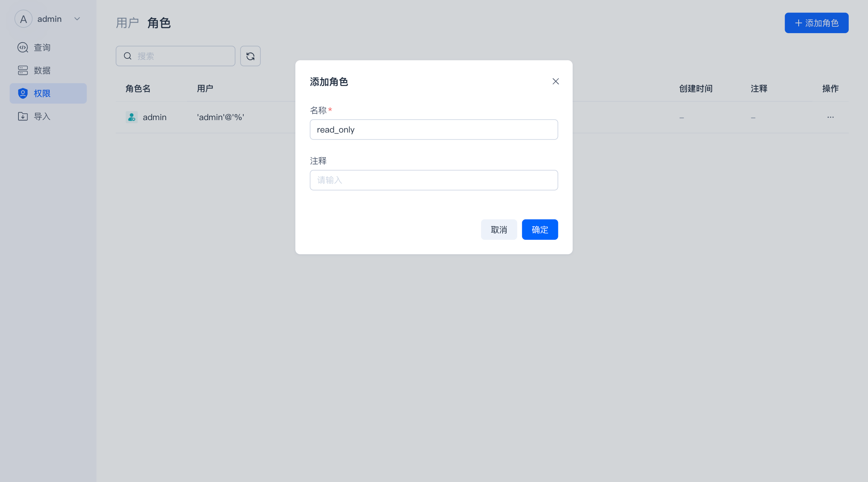Expand the admin account dropdown chevron

[x=77, y=19]
